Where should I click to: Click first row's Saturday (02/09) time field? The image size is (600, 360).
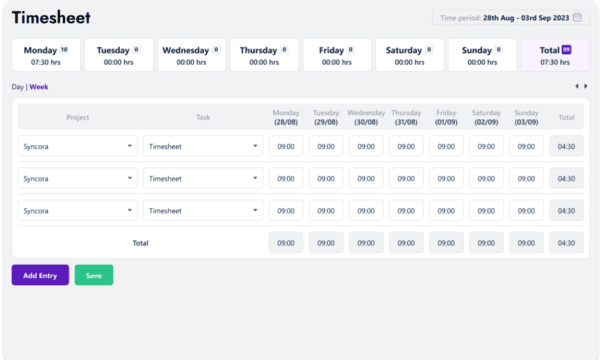point(486,146)
